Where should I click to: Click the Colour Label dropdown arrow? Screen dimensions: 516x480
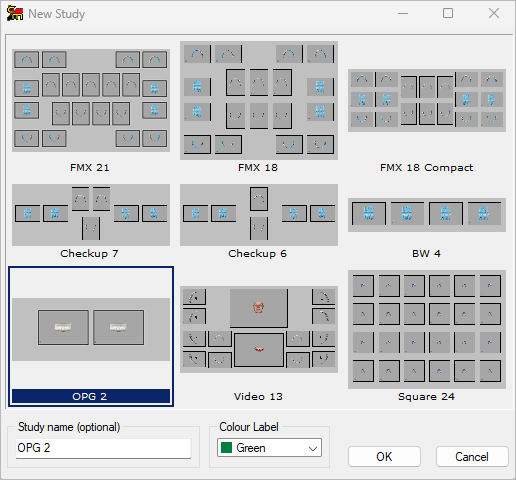(x=313, y=448)
